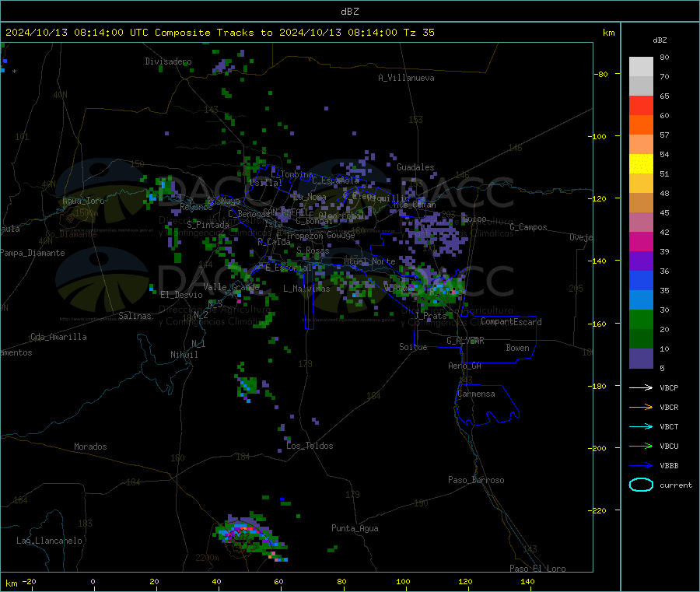Click the Lag.Llancanelo map label
This screenshot has width=700, height=592.
[49, 541]
